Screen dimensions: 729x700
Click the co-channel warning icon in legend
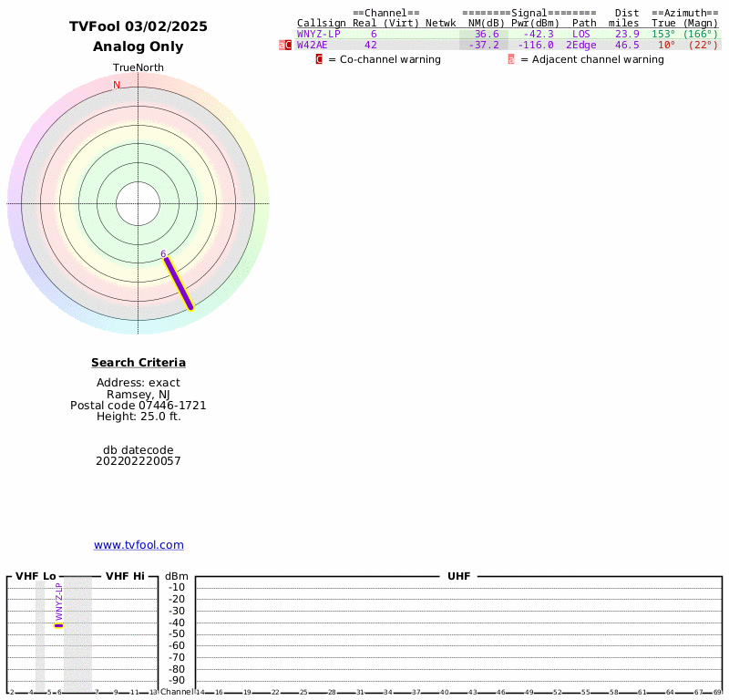click(319, 59)
